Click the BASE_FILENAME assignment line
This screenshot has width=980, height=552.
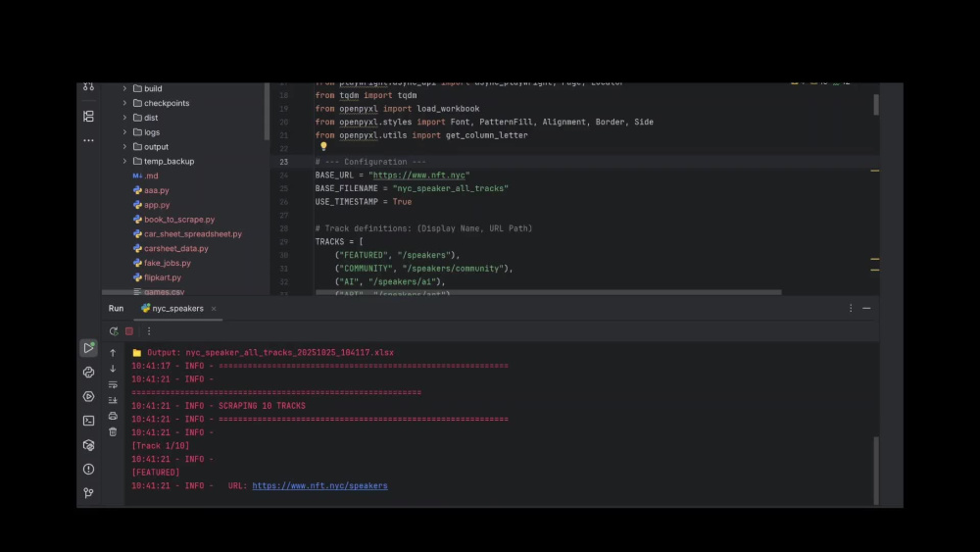coord(412,188)
